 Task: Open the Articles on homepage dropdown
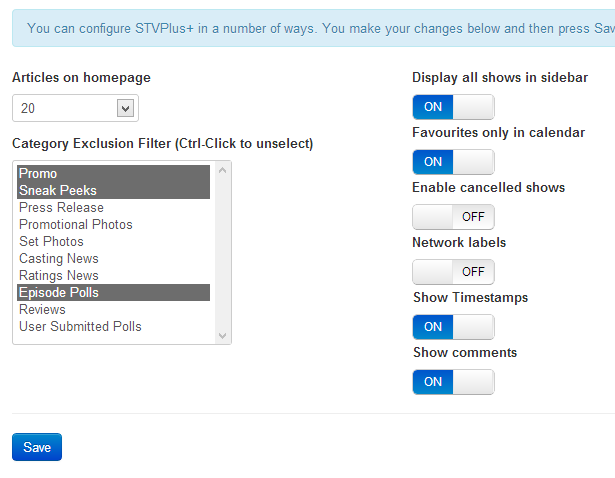[x=75, y=108]
